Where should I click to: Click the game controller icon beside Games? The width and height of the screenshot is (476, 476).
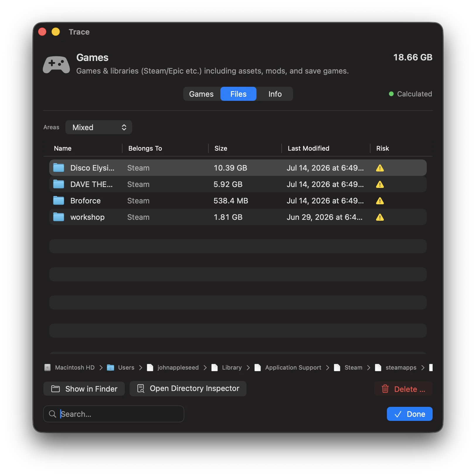click(x=56, y=64)
